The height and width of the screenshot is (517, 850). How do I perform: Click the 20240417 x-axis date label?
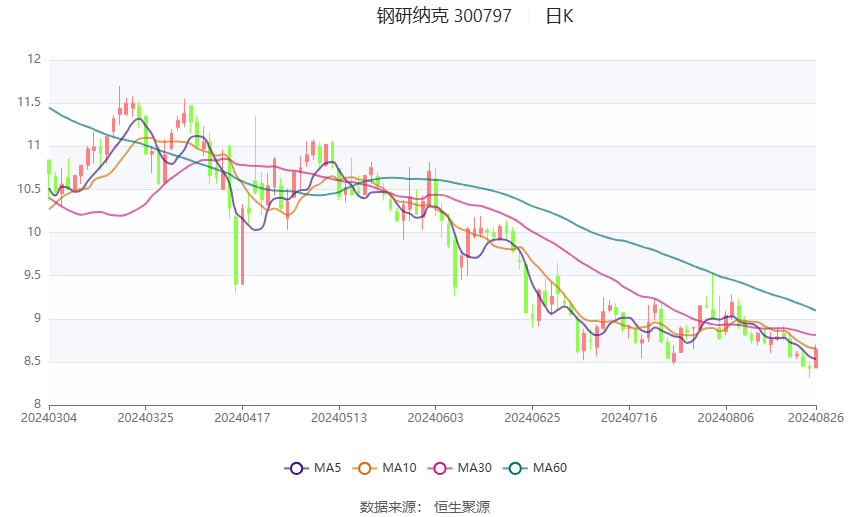point(242,418)
